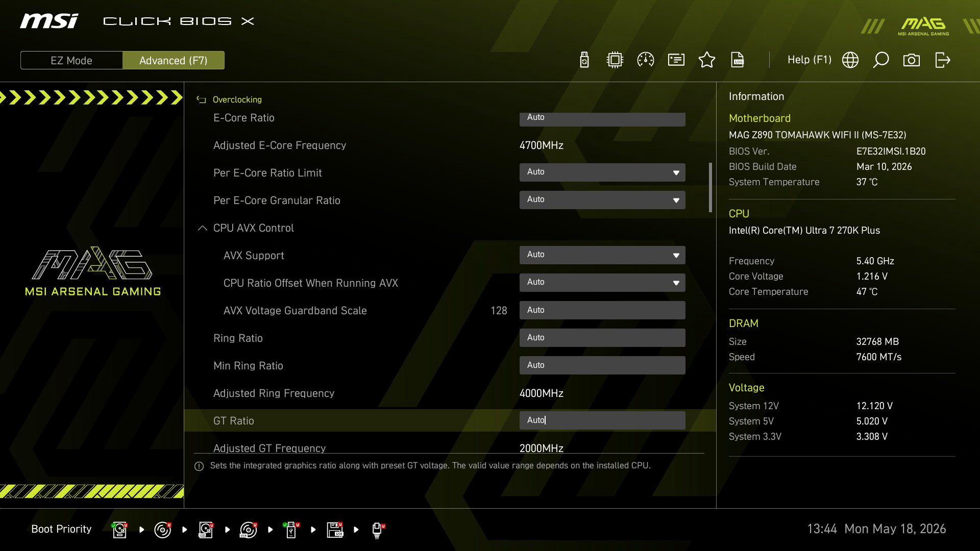Select the hard disk boot device icon
980x551 pixels.
[x=119, y=530]
